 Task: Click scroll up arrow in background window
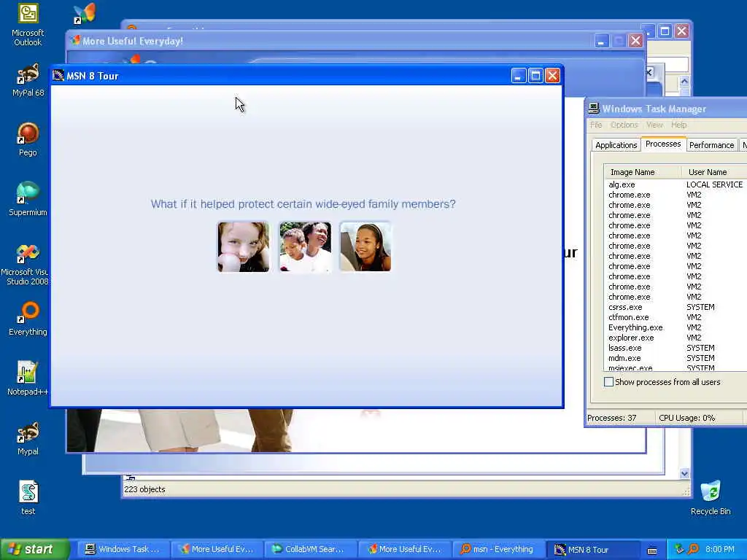tap(684, 82)
